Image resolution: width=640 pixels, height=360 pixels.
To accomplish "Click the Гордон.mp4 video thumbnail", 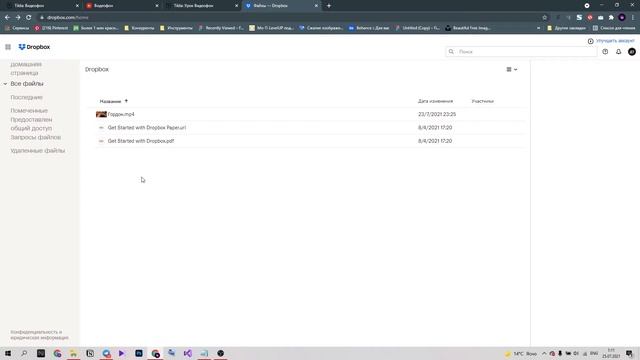I will click(101, 114).
